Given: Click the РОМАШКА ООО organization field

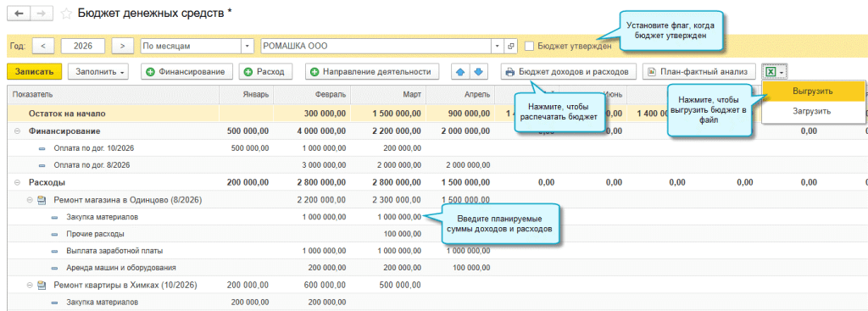Looking at the screenshot, I should [376, 46].
